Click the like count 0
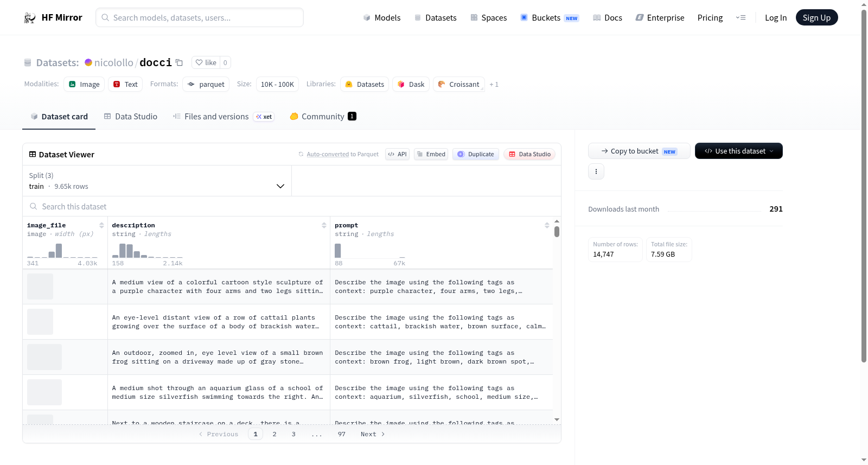Viewport: 868px width, 465px height. click(x=225, y=62)
